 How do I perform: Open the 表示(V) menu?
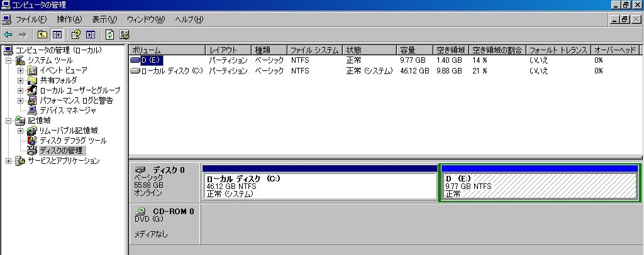[x=104, y=19]
